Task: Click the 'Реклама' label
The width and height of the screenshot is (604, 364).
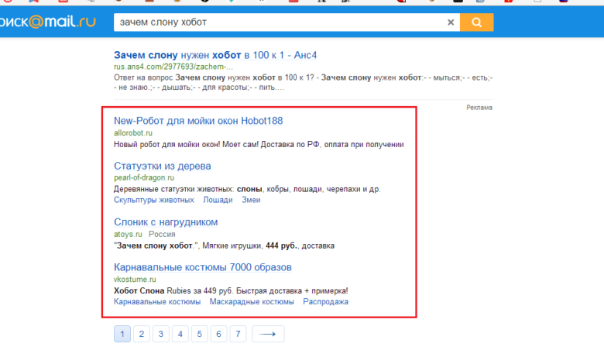Action: click(x=479, y=108)
